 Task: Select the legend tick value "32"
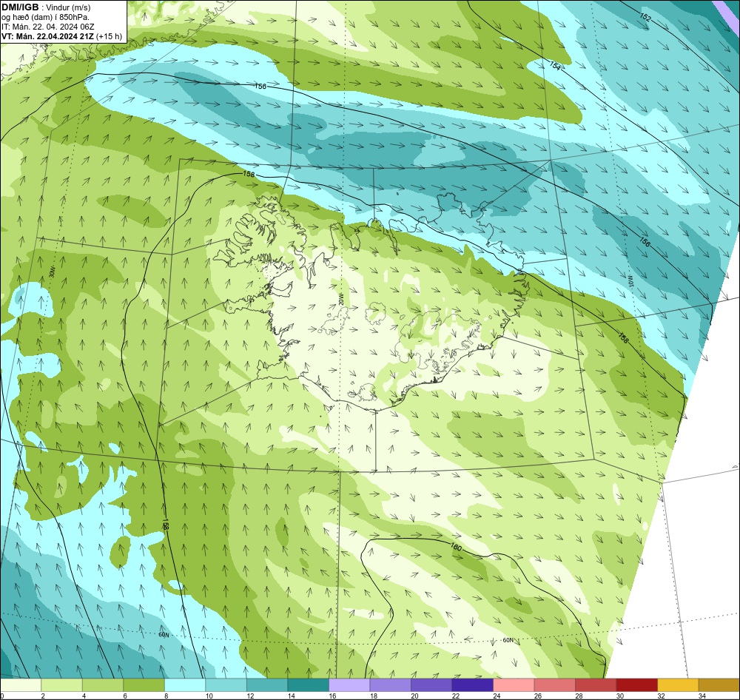[661, 696]
